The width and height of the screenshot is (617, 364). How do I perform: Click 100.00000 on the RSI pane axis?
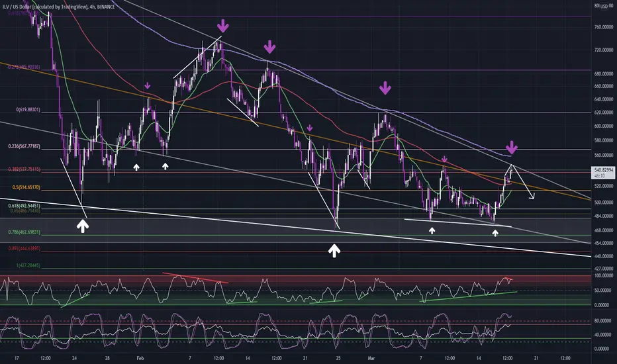[x=604, y=276]
